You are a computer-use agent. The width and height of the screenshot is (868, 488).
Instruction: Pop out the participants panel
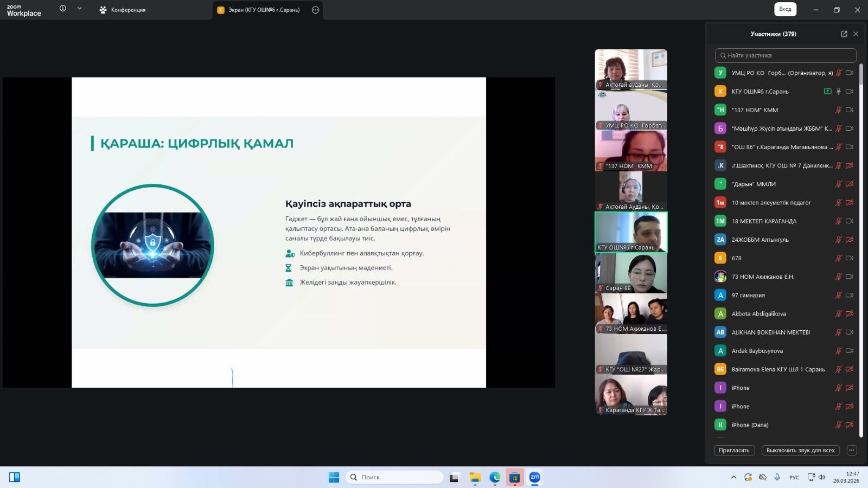844,34
